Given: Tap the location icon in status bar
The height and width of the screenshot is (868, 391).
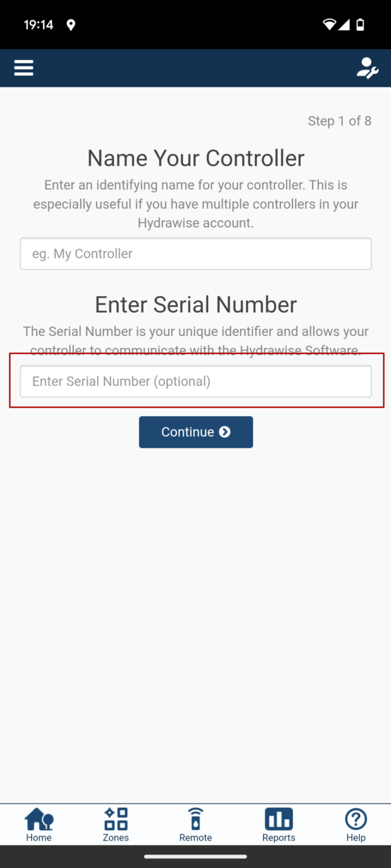Looking at the screenshot, I should coord(71,25).
